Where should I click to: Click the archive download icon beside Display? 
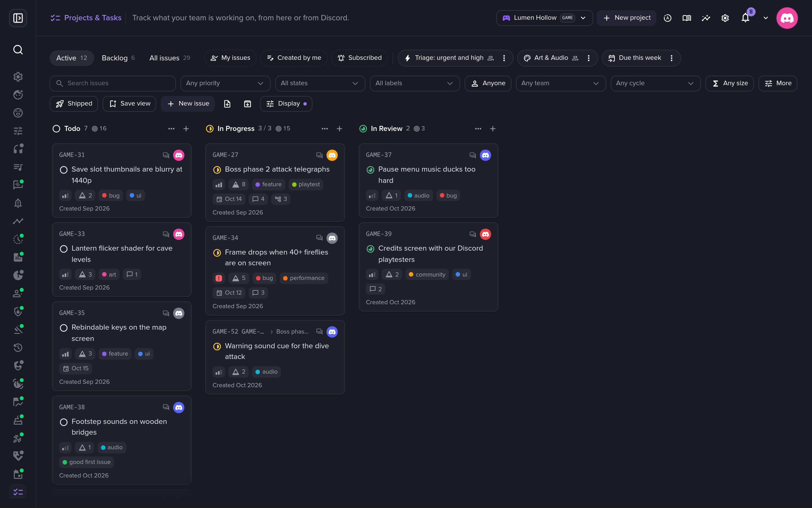[247, 104]
